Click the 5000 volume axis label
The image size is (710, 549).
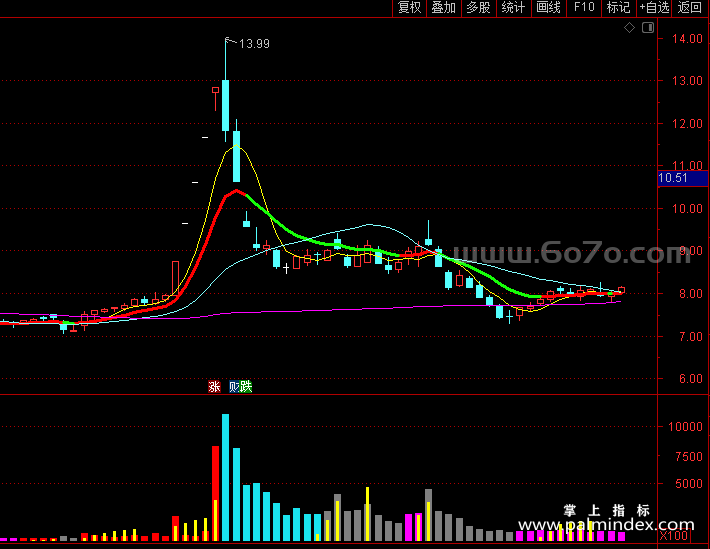click(689, 484)
